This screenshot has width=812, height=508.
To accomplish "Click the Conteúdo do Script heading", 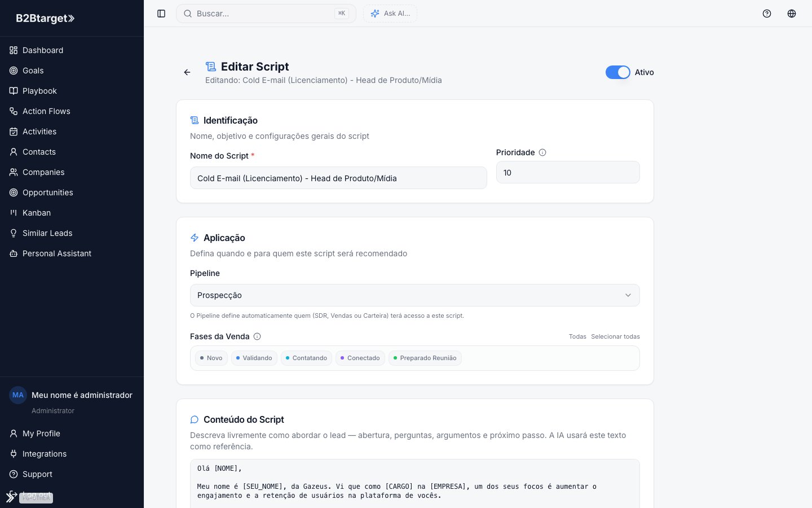I will pyautogui.click(x=244, y=419).
